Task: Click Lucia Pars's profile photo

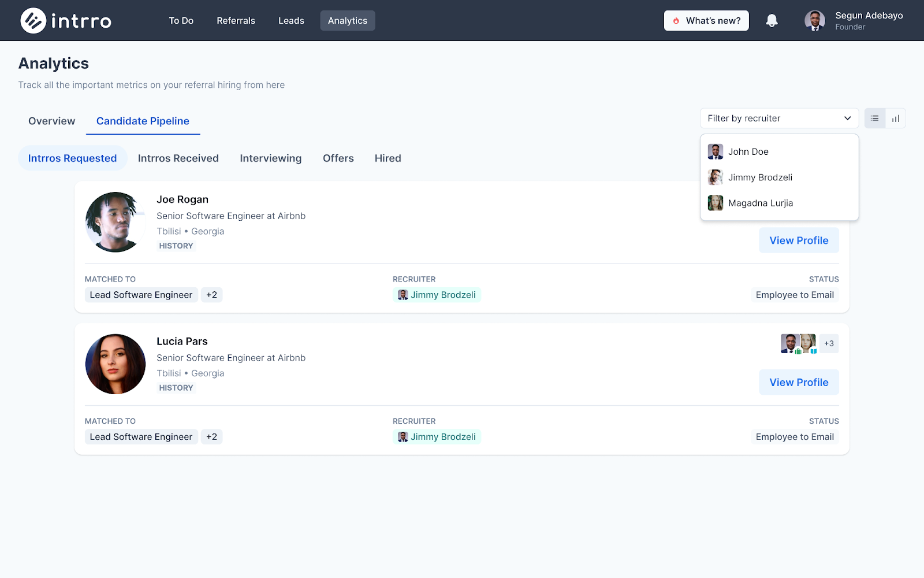Action: [x=115, y=364]
